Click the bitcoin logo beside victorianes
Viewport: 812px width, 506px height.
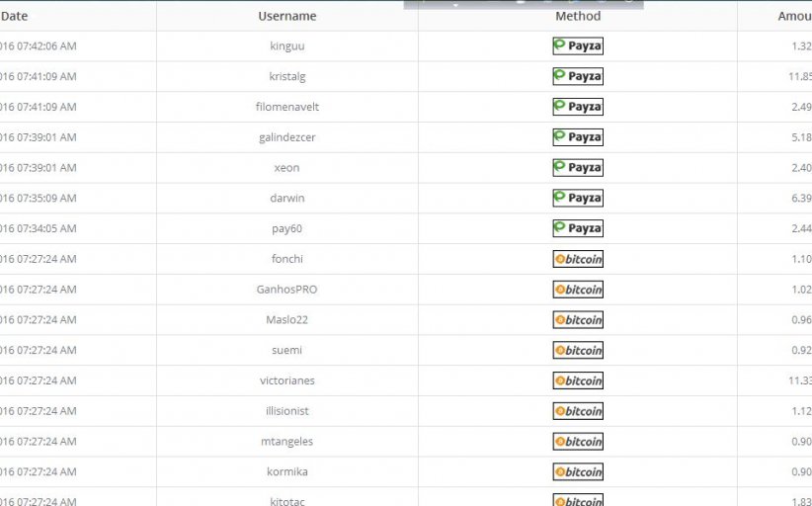click(x=578, y=380)
